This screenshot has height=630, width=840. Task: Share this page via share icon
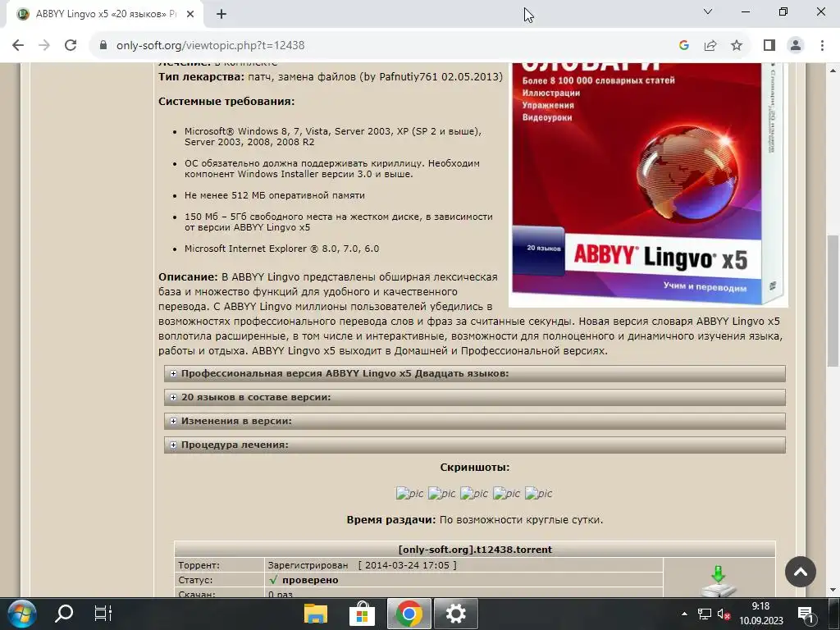[710, 46]
